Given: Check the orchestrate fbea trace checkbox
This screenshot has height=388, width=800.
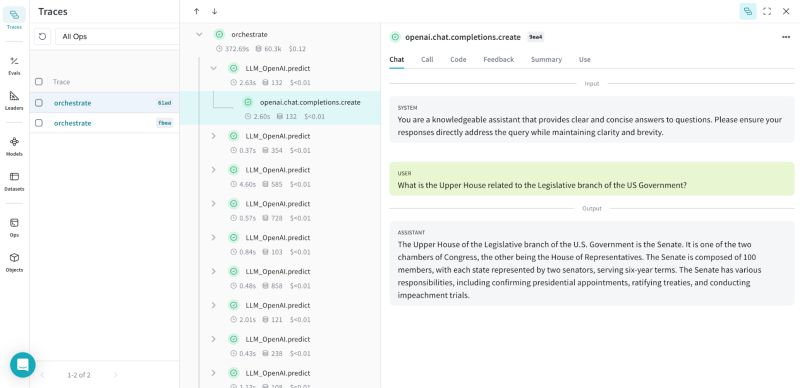Looking at the screenshot, I should click(39, 123).
